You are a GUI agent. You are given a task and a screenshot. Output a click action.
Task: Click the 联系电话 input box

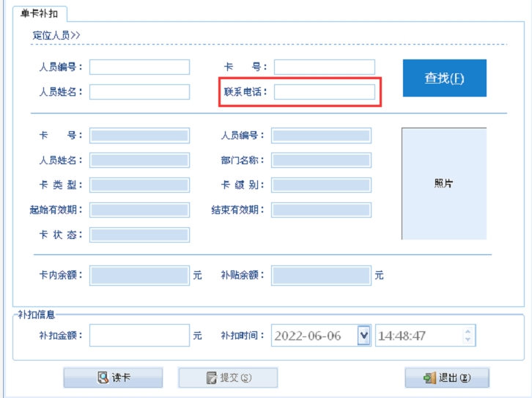tap(324, 92)
